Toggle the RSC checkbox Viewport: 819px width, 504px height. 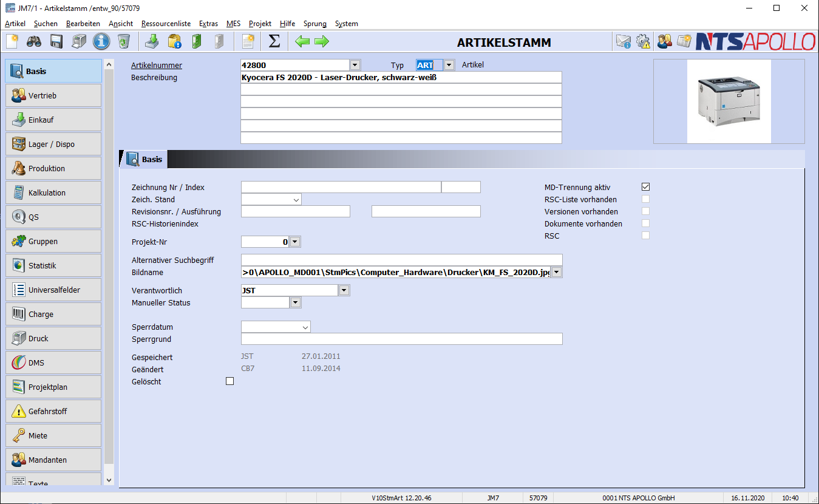click(x=646, y=236)
